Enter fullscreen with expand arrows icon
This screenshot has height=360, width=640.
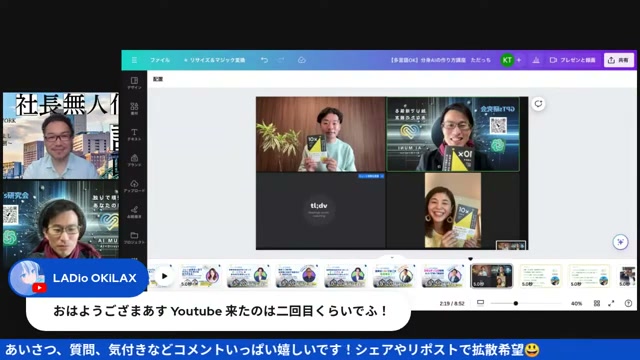click(611, 303)
